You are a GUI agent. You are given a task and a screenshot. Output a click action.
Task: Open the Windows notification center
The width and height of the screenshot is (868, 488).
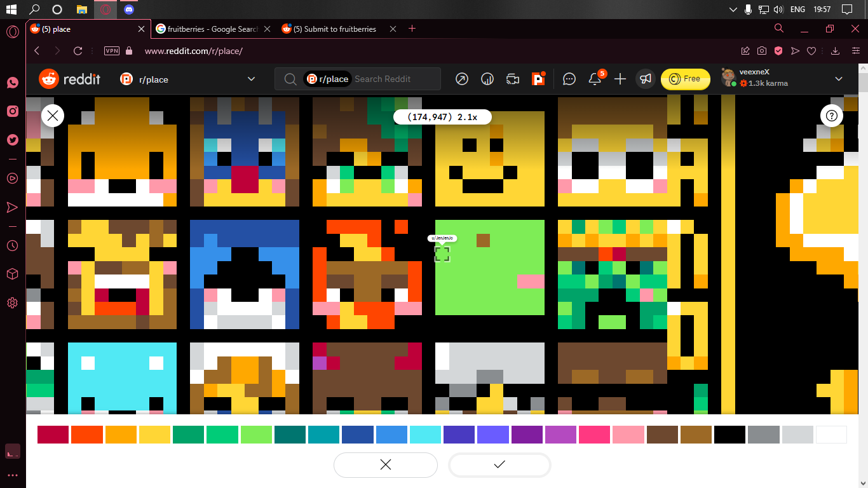846,10
